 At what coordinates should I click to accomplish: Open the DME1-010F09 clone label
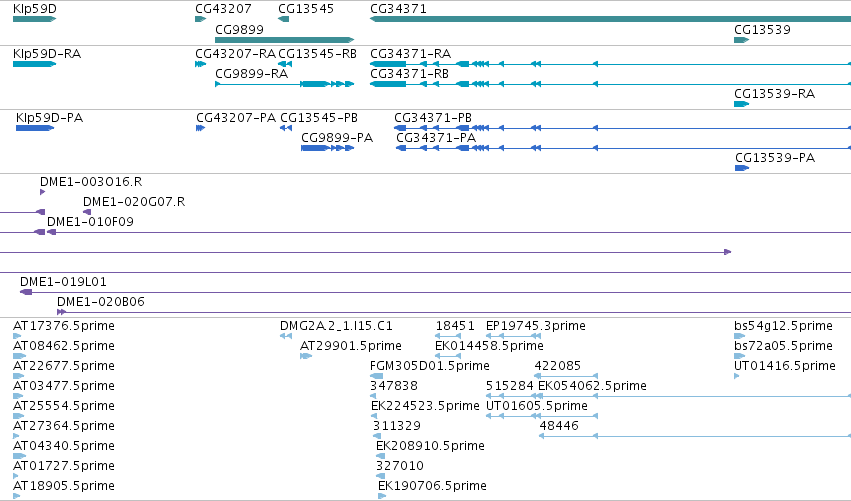(x=90, y=222)
